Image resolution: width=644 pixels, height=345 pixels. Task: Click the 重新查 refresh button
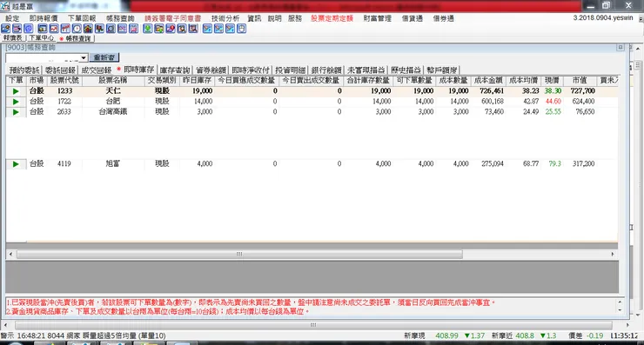pos(104,57)
